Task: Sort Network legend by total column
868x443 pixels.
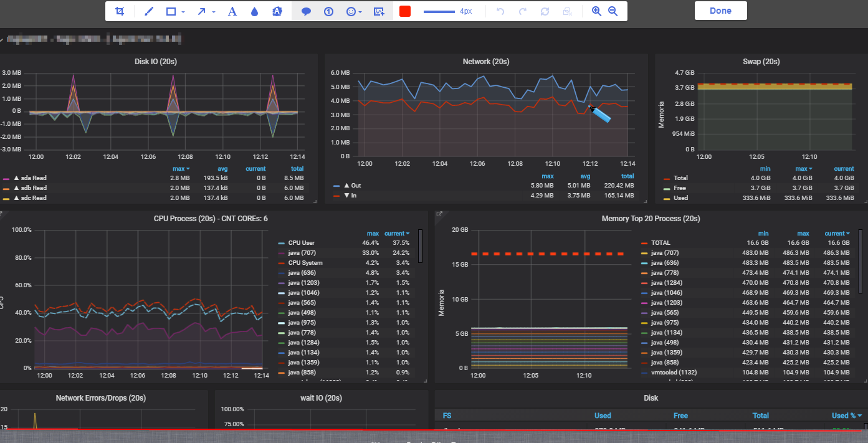Action: [x=627, y=176]
